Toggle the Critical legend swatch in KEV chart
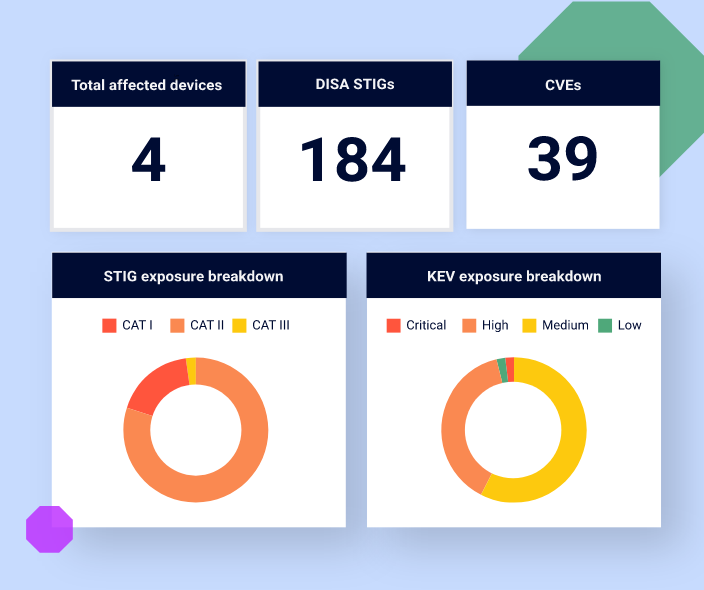Viewport: 704px width, 590px height. click(x=393, y=326)
